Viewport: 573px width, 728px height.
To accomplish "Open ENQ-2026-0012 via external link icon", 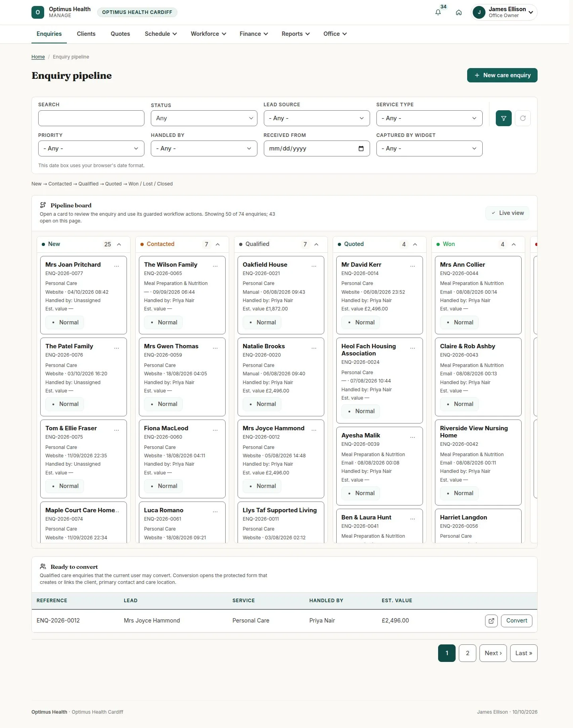I will (x=491, y=621).
